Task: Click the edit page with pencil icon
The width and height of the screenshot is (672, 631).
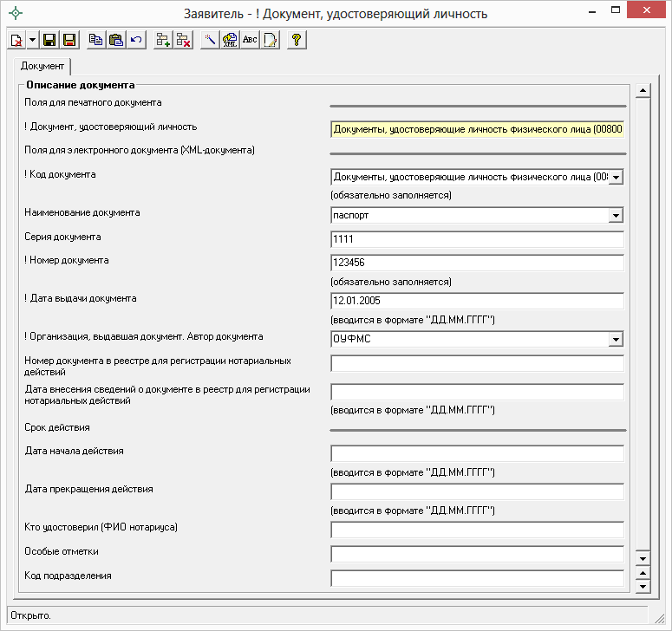Action: 270,40
